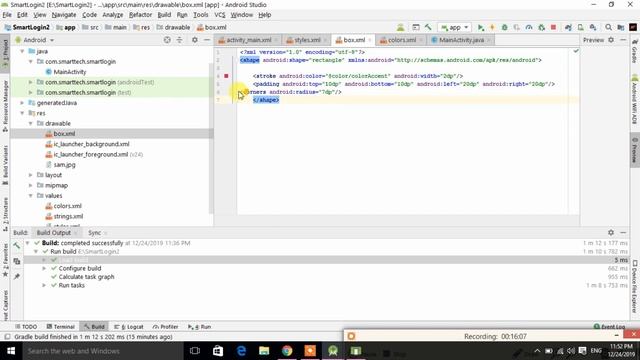
Task: Expand com.smarttech.smartlogin (androidTest) package
Action: pyautogui.click(x=31, y=82)
